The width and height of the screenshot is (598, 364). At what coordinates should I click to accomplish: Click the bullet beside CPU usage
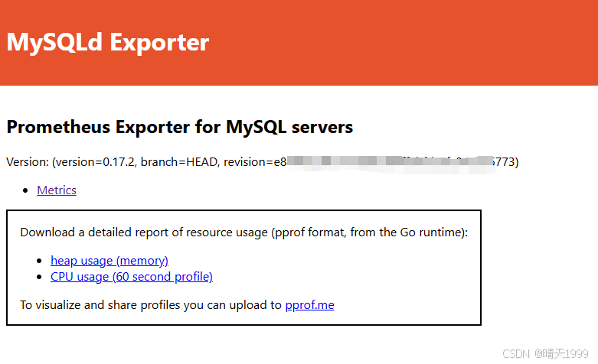point(40,278)
